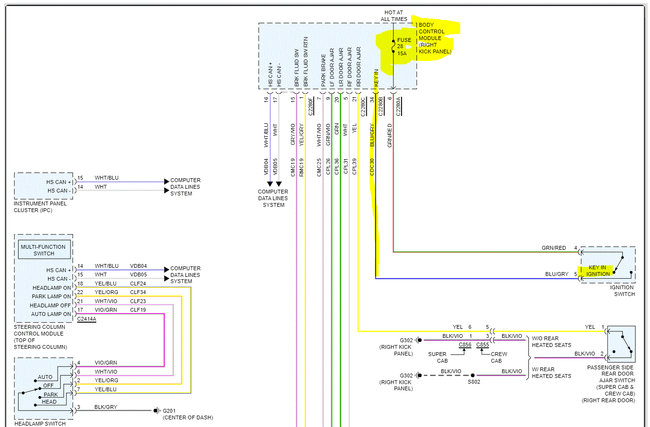Click "BLU/GRY" label at ignition switch pin 5
This screenshot has height=427, width=650.
(x=556, y=274)
